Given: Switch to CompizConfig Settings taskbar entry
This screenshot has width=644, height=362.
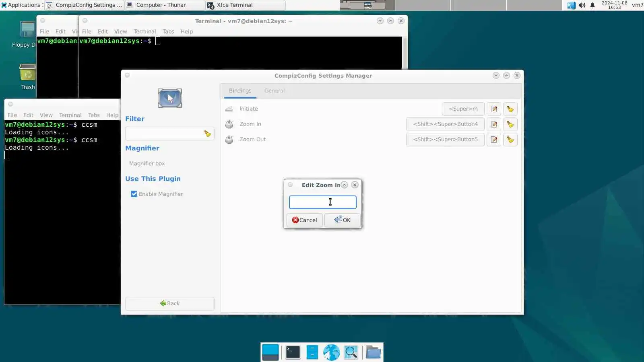Looking at the screenshot, I should (84, 5).
